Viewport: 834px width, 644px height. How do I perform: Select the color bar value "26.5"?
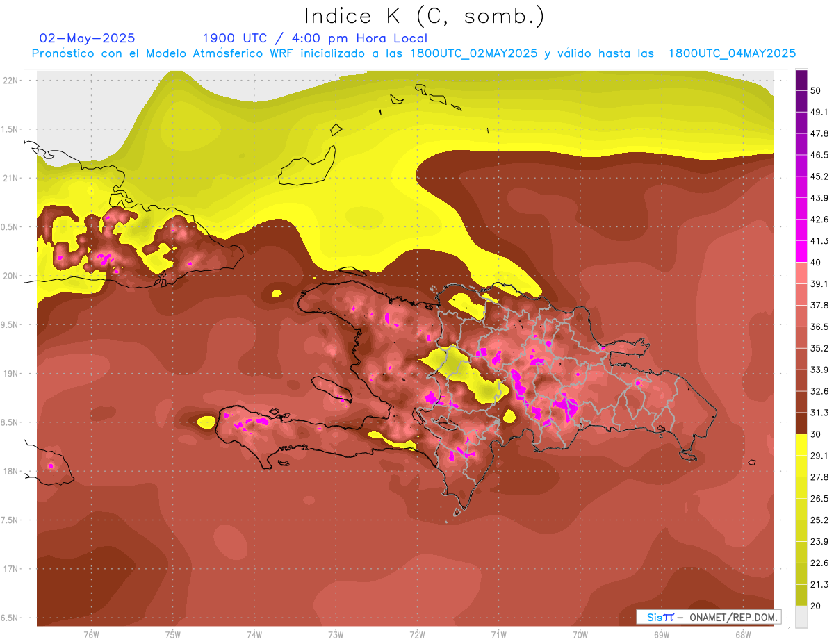coord(819,499)
